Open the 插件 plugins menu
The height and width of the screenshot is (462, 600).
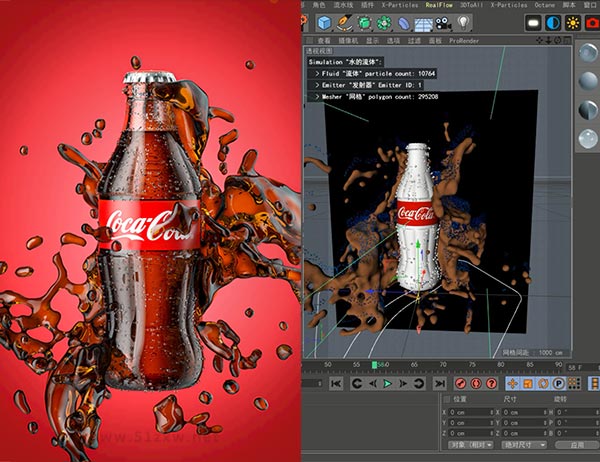[367, 5]
